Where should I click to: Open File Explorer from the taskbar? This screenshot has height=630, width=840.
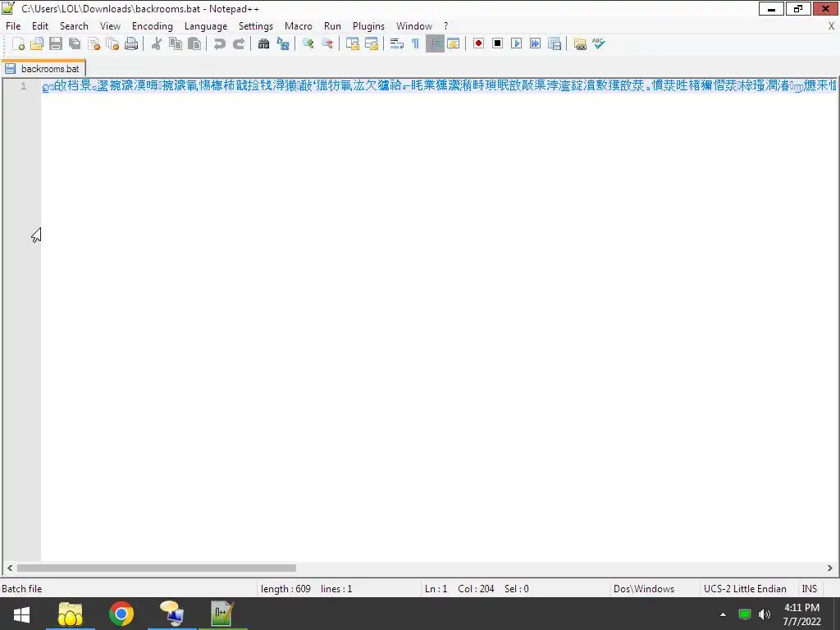(x=71, y=614)
